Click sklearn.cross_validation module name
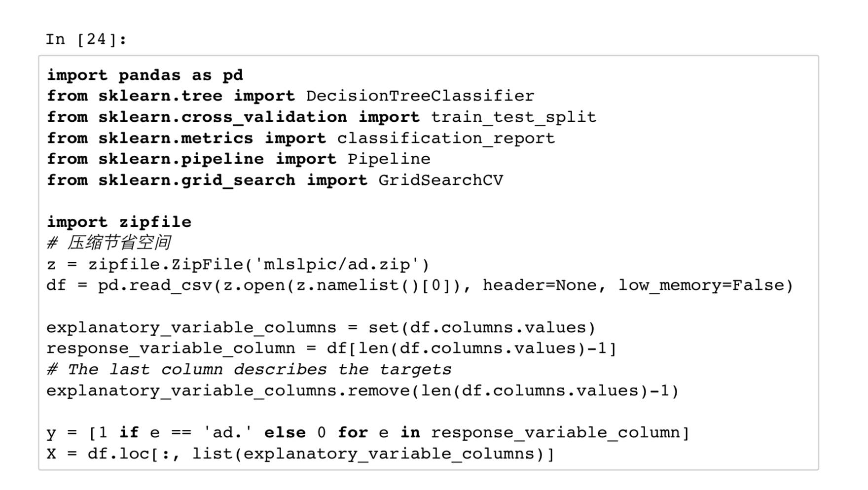868x490 pixels. pyautogui.click(x=222, y=117)
